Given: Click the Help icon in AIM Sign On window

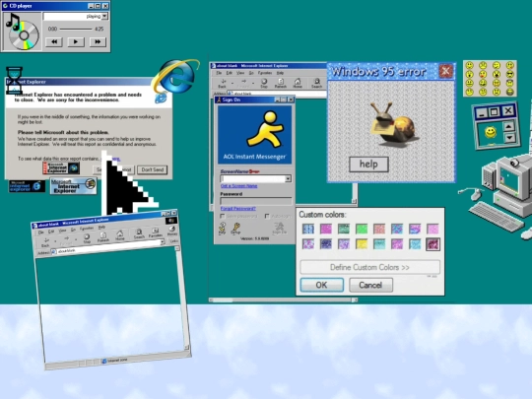Looking at the screenshot, I should [223, 229].
